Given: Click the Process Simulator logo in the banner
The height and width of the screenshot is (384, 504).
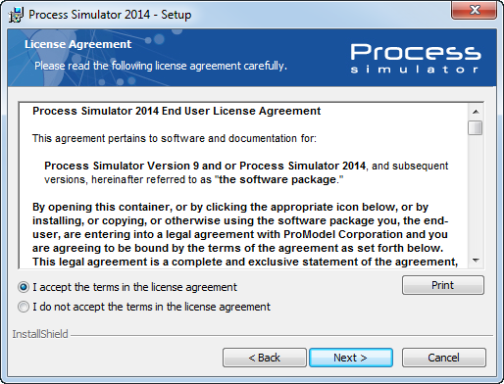Looking at the screenshot, I should tap(416, 59).
